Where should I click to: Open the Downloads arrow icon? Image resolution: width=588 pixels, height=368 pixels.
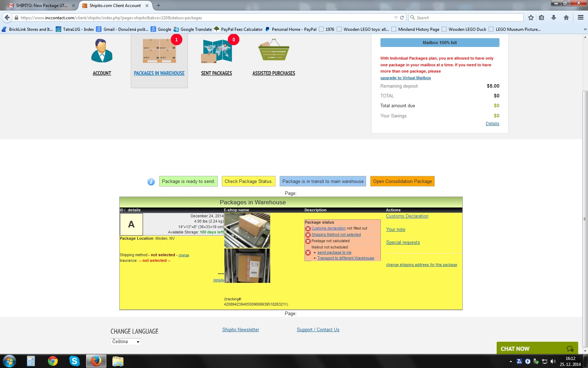click(554, 18)
